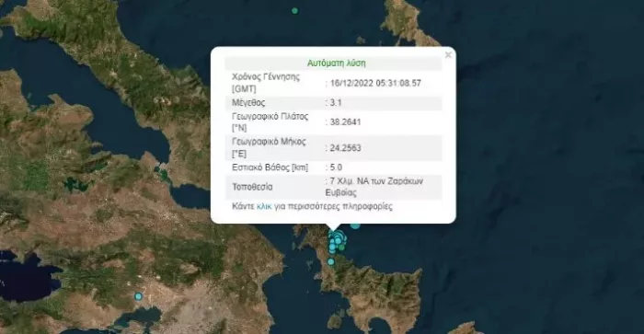Select the 'Αυτόματη λύση' header text
This screenshot has width=644, height=334.
click(337, 63)
